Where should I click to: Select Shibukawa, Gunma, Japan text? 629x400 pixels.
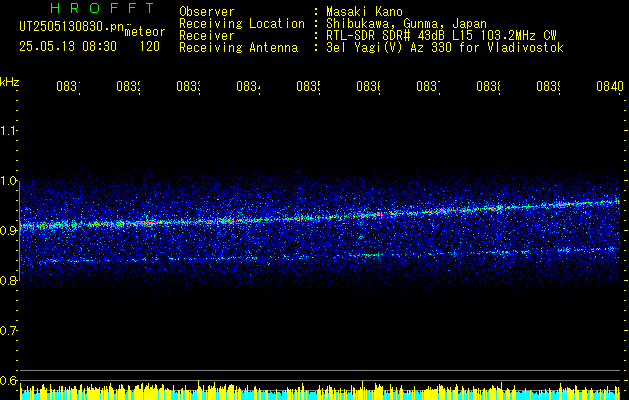click(406, 24)
